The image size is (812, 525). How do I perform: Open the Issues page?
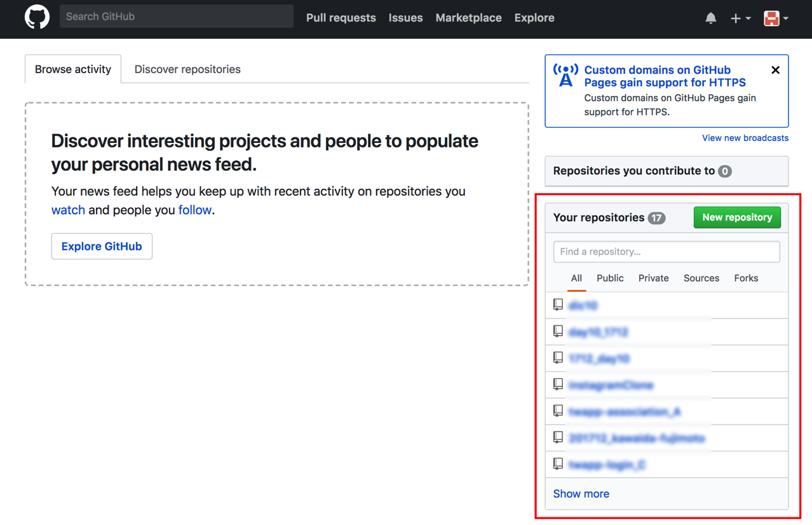[406, 18]
